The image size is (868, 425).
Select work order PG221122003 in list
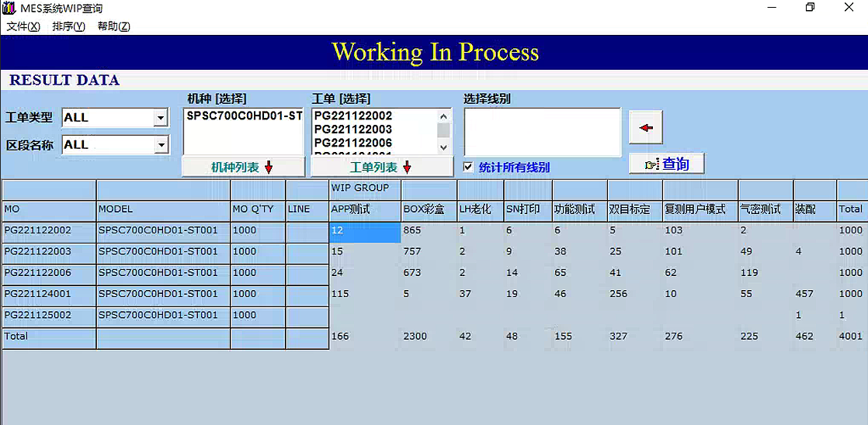coord(352,130)
